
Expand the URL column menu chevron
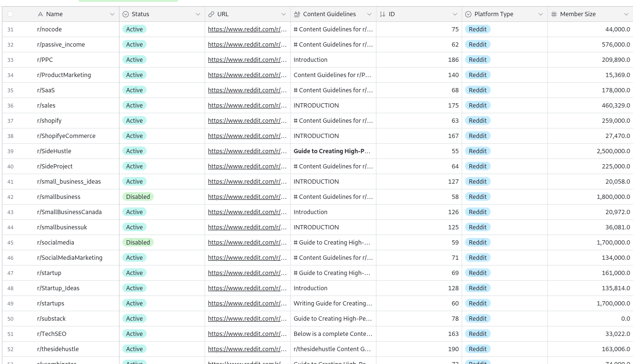(x=284, y=14)
